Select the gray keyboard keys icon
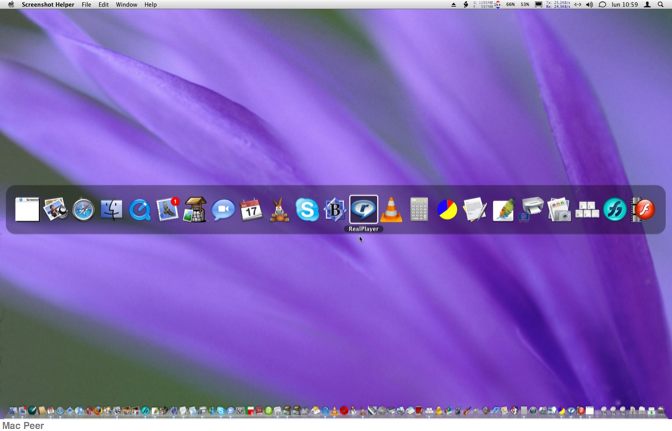 [587, 210]
